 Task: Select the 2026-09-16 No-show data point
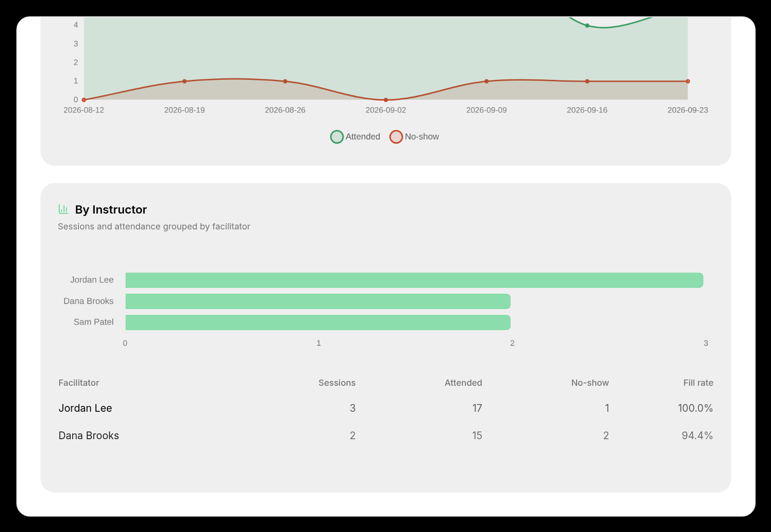tap(587, 81)
